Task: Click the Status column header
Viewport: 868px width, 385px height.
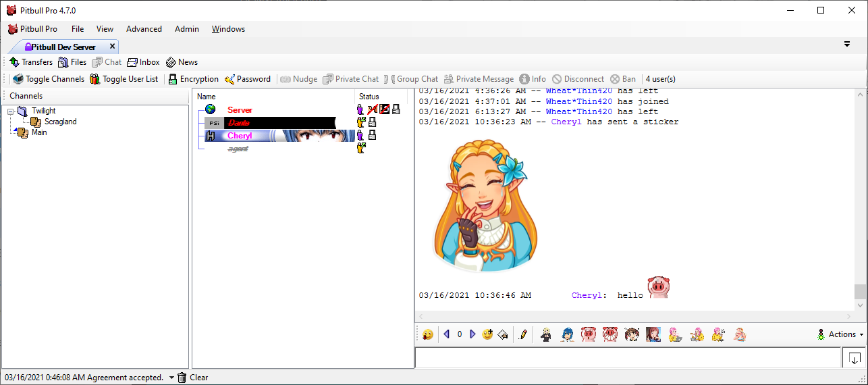Action: pos(369,97)
